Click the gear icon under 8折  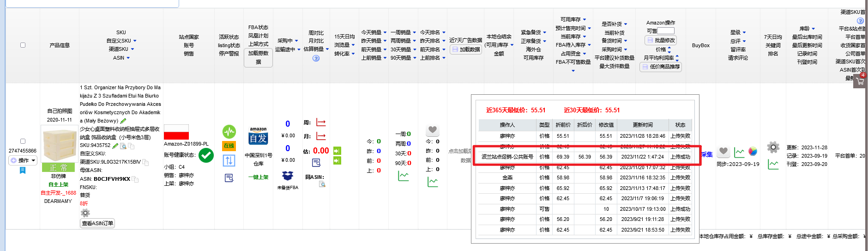tap(85, 213)
